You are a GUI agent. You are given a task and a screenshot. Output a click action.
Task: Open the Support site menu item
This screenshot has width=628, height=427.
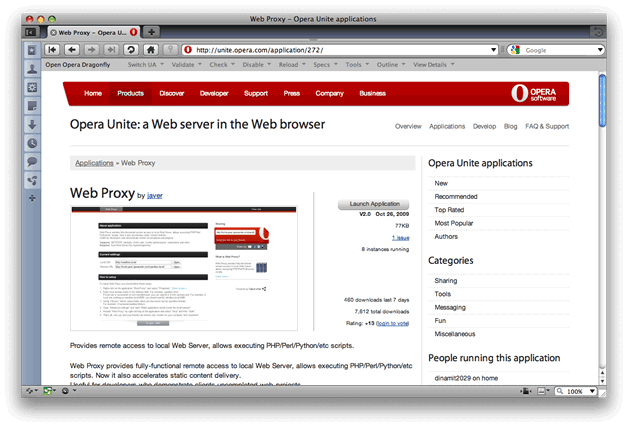(256, 93)
